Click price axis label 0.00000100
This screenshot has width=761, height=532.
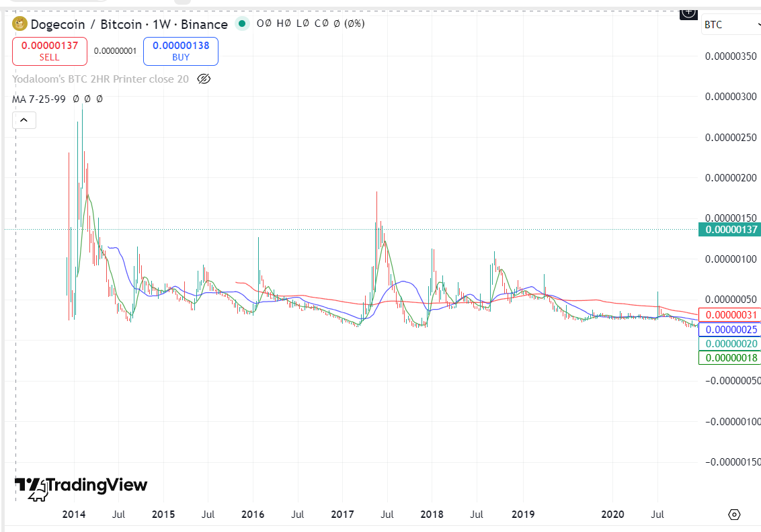pyautogui.click(x=731, y=259)
